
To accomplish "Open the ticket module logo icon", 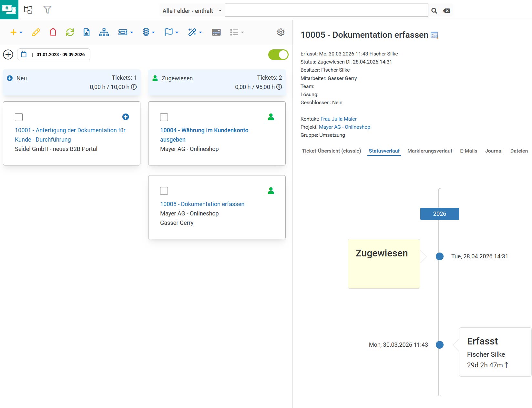I will point(9,10).
